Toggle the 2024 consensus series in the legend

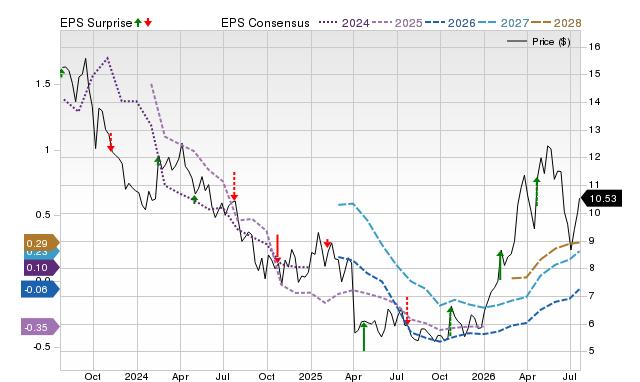coord(344,23)
